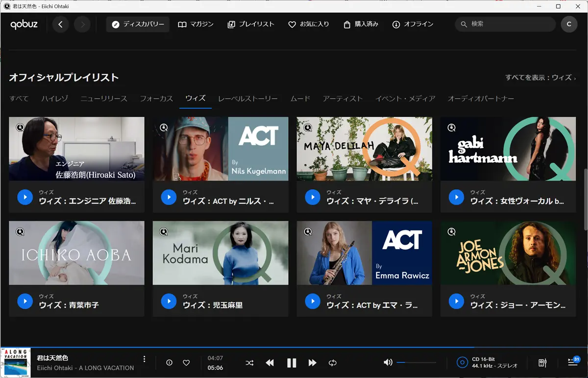This screenshot has width=588, height=378.
Task: Select the フォーカス playlist tab
Action: (x=156, y=99)
